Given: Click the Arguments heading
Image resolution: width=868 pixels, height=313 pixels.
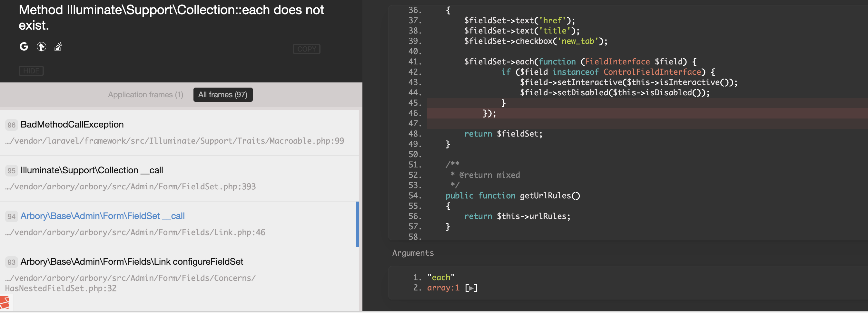Looking at the screenshot, I should [413, 253].
